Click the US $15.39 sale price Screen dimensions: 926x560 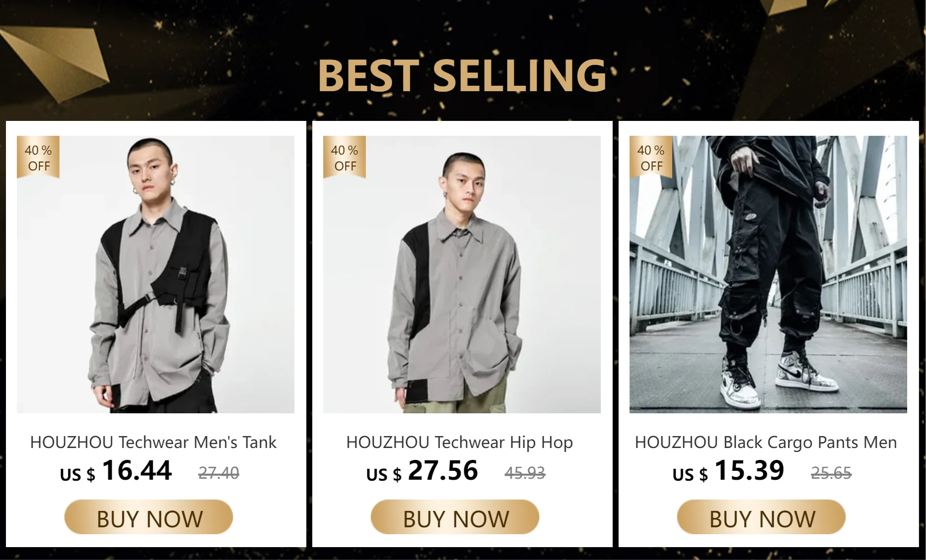tap(729, 471)
